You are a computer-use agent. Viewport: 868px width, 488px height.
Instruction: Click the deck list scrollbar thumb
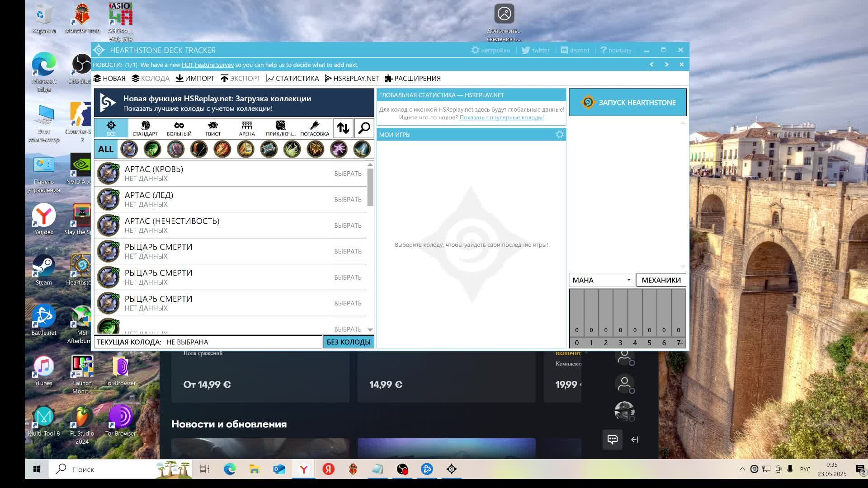(x=370, y=187)
